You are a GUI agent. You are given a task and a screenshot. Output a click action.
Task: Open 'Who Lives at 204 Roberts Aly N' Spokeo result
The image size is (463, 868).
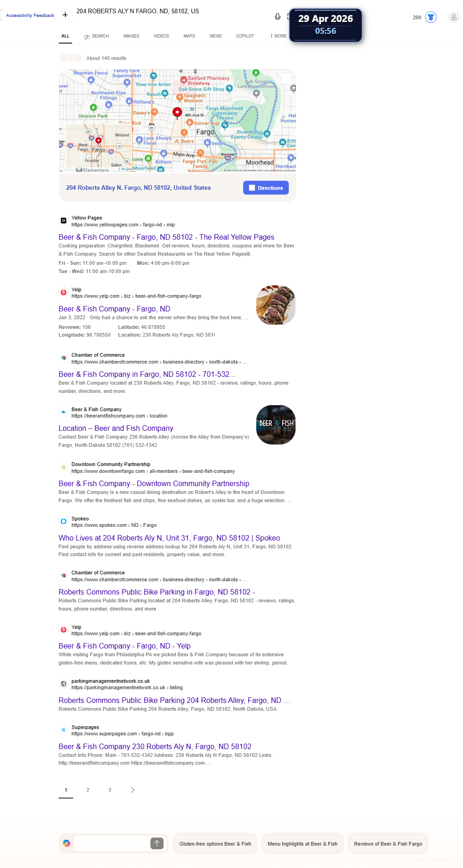click(x=169, y=538)
